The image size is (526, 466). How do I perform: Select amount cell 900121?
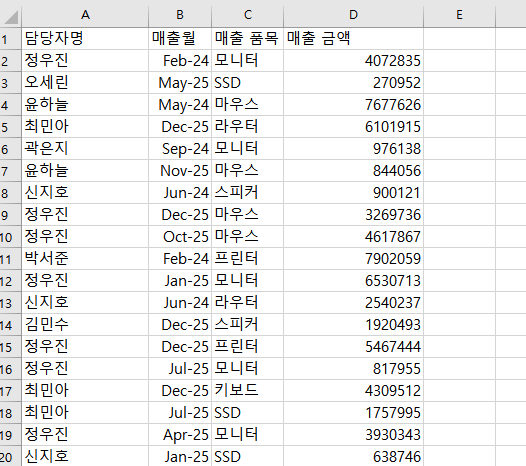coord(353,193)
